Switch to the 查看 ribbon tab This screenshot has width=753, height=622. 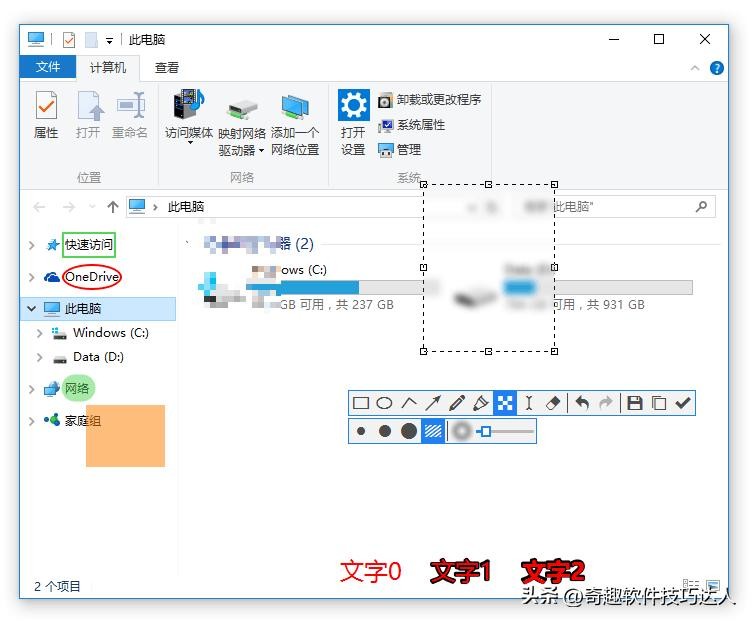pos(167,68)
